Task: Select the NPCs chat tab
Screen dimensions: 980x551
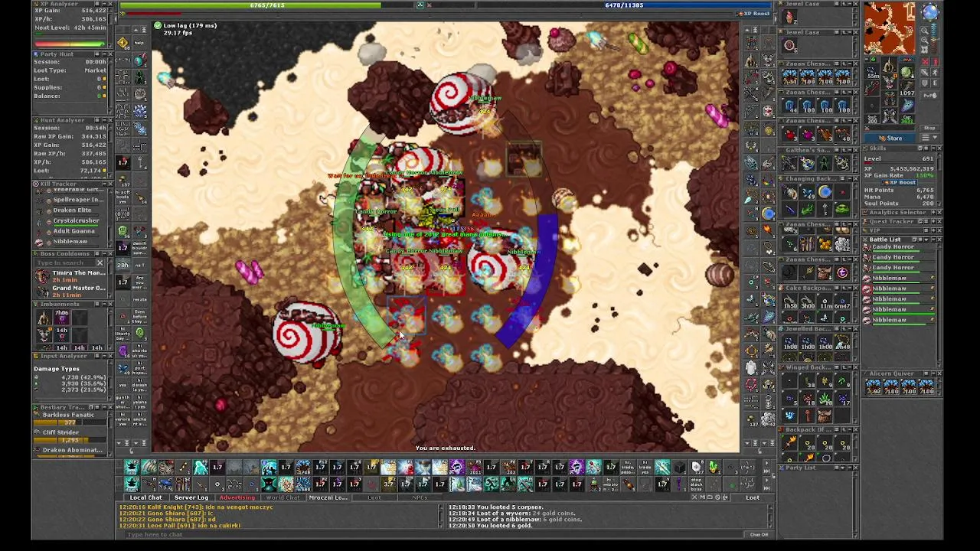Action: [420, 497]
